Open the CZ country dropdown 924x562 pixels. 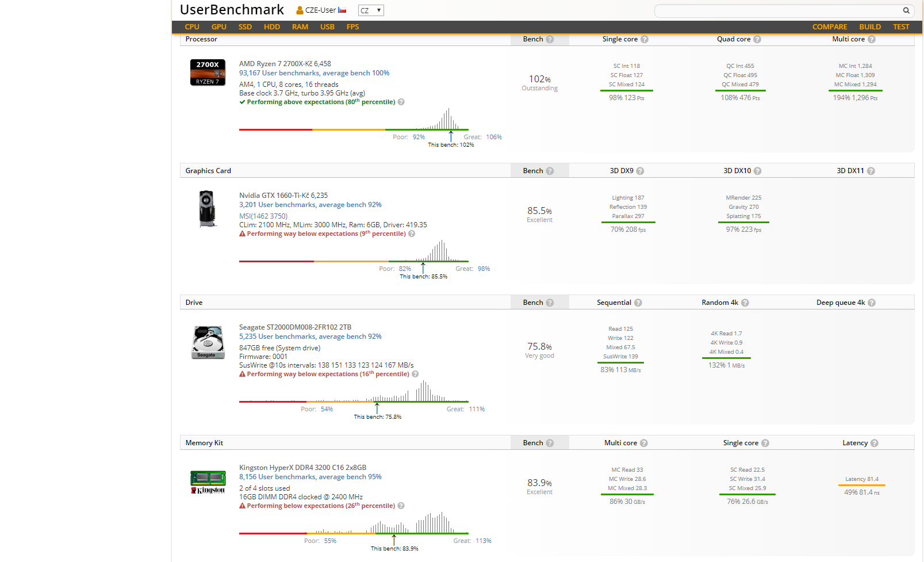click(x=371, y=10)
